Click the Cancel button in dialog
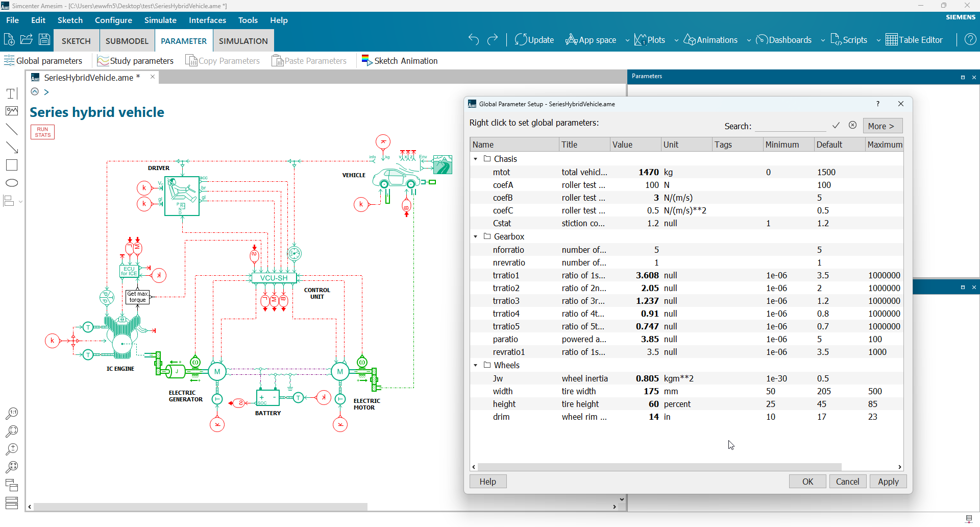This screenshot has height=527, width=980. (848, 482)
